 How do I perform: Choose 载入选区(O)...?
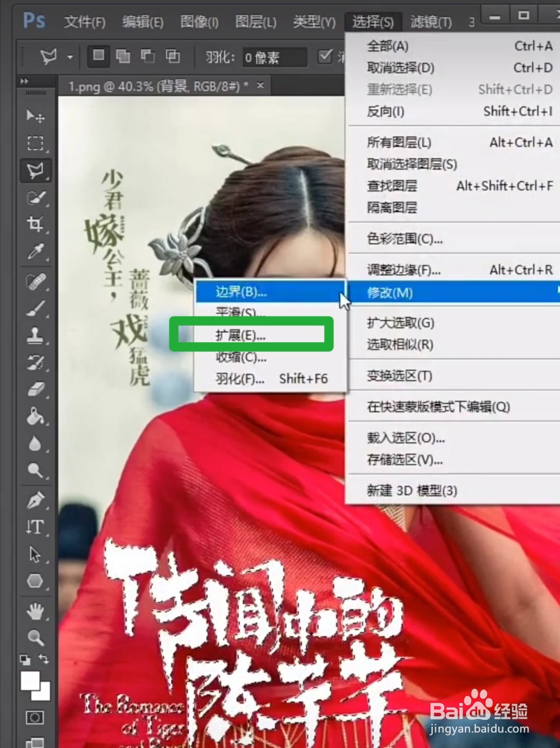coord(453,438)
